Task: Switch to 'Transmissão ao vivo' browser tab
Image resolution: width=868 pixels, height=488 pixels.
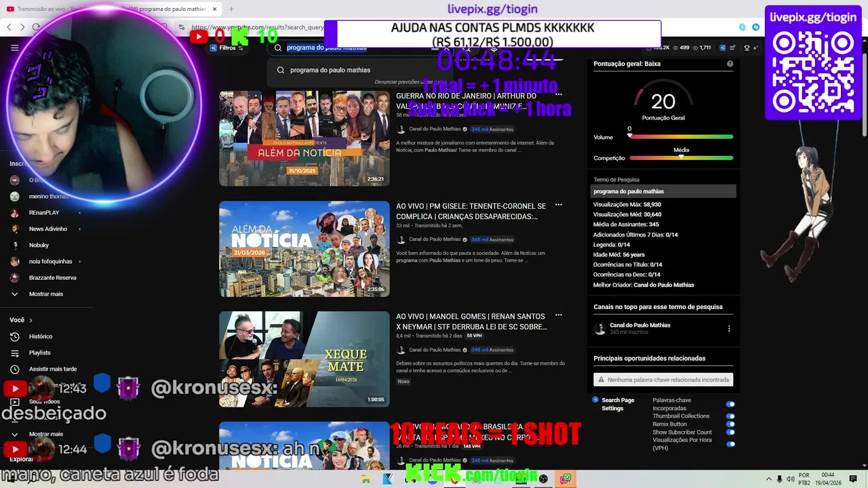Action: 54,9
